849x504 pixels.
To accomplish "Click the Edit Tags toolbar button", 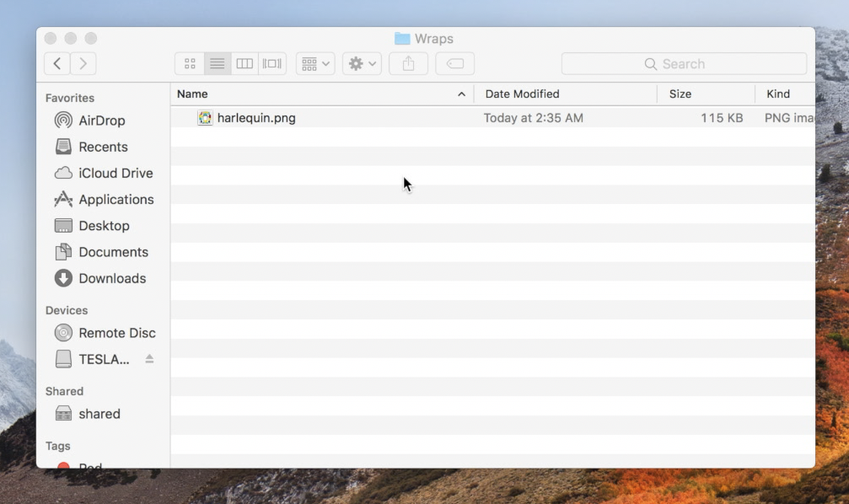I will tap(454, 64).
